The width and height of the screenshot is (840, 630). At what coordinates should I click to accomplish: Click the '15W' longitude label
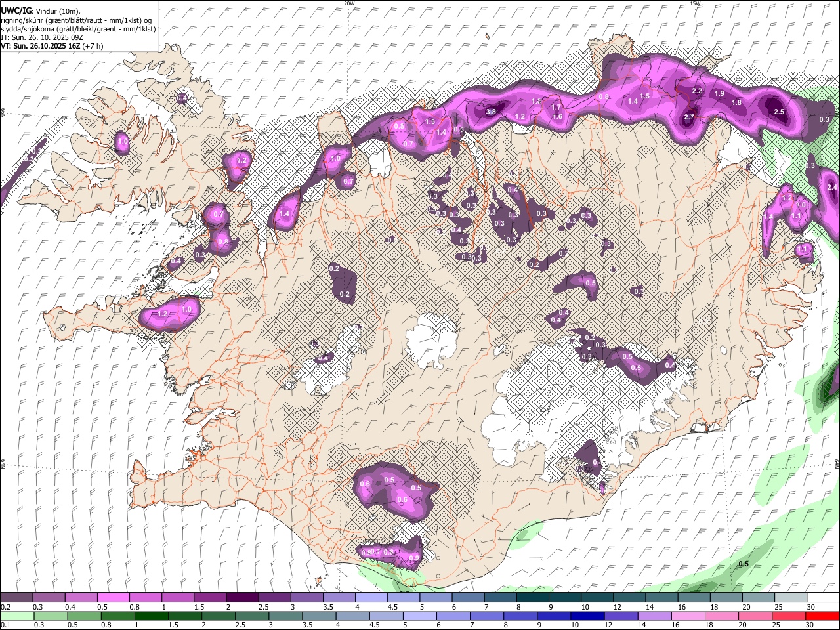695,3
